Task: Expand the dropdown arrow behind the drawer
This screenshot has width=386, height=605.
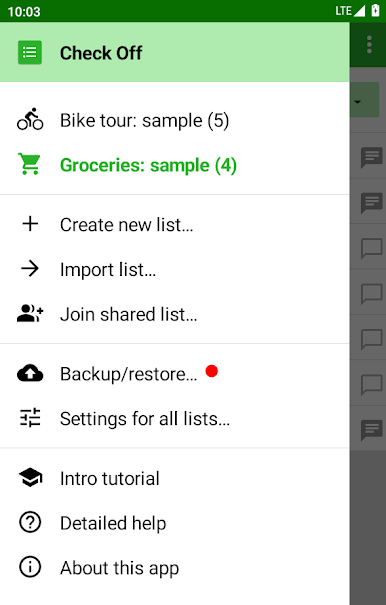Action: [358, 102]
